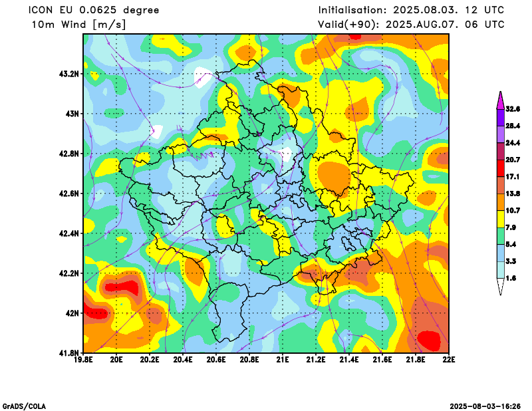
Task: Click the 21.6E longitude label
Action: [x=383, y=360]
